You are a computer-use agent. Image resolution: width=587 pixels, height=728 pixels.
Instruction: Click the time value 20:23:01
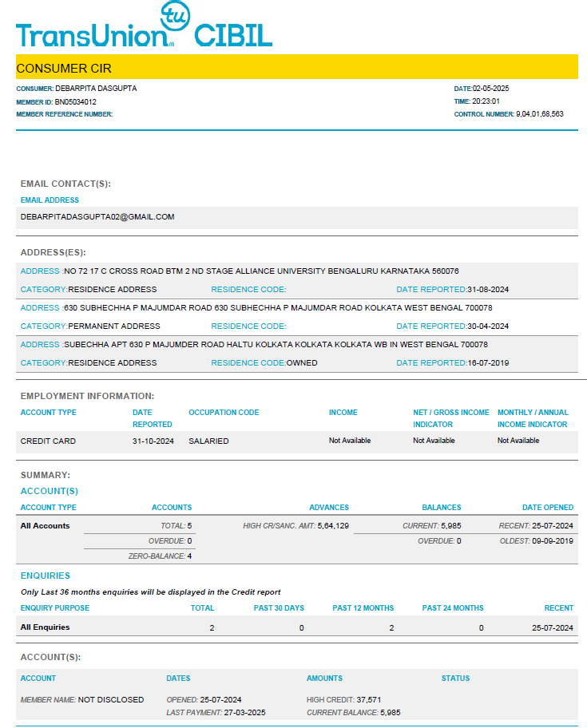pos(486,101)
